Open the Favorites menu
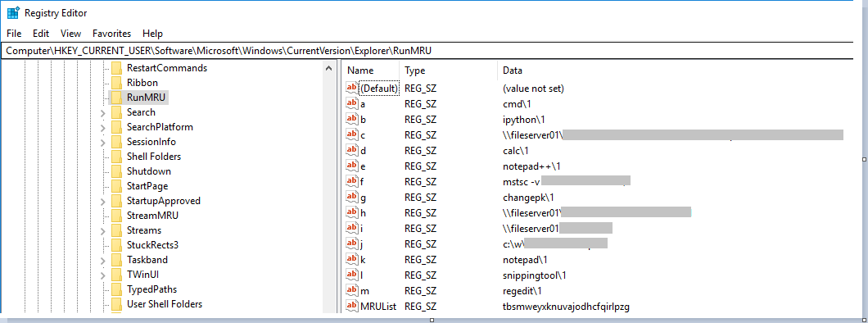Screen dimensions: 868x323 point(112,34)
